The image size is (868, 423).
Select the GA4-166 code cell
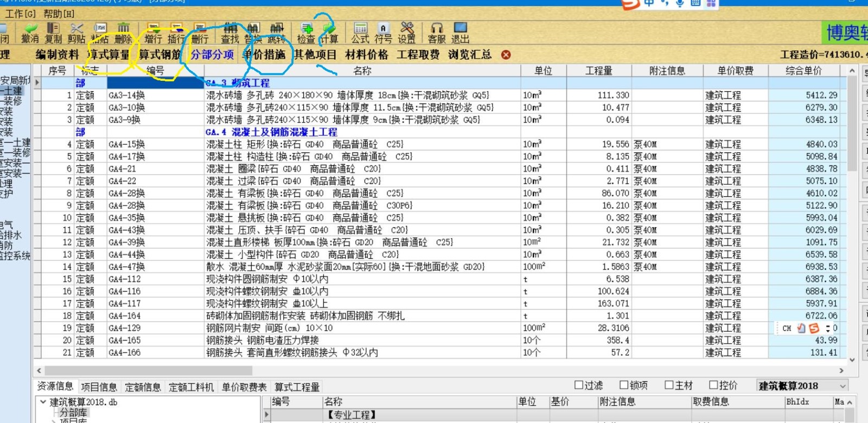pos(155,352)
